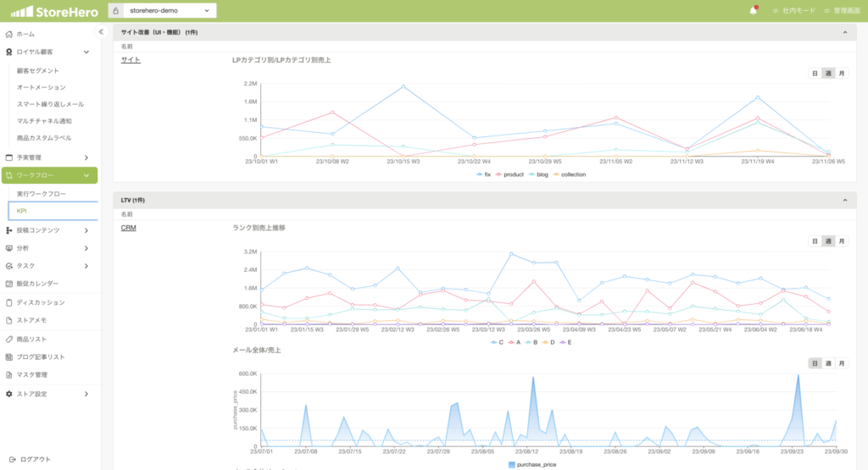Switch the rank sales chart to monthly view
The width and height of the screenshot is (868, 470).
click(x=841, y=241)
